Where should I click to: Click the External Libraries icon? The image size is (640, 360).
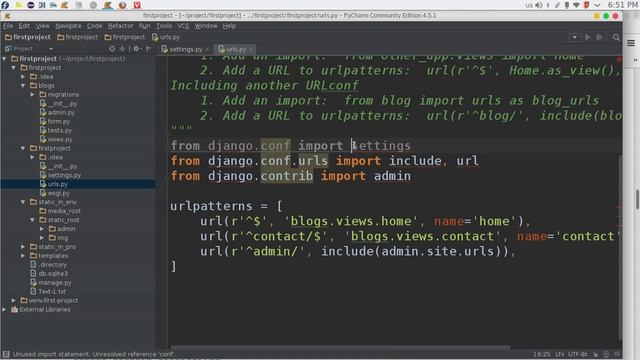point(14,309)
